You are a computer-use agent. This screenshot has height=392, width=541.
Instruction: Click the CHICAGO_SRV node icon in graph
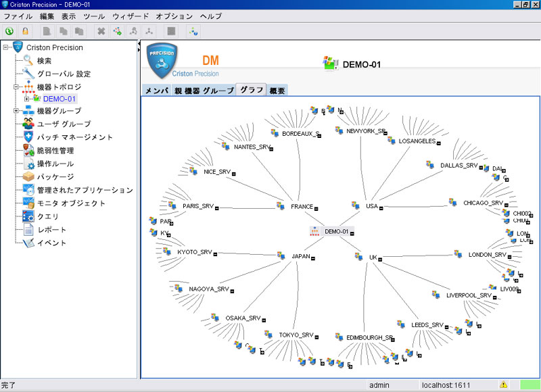coord(452,202)
